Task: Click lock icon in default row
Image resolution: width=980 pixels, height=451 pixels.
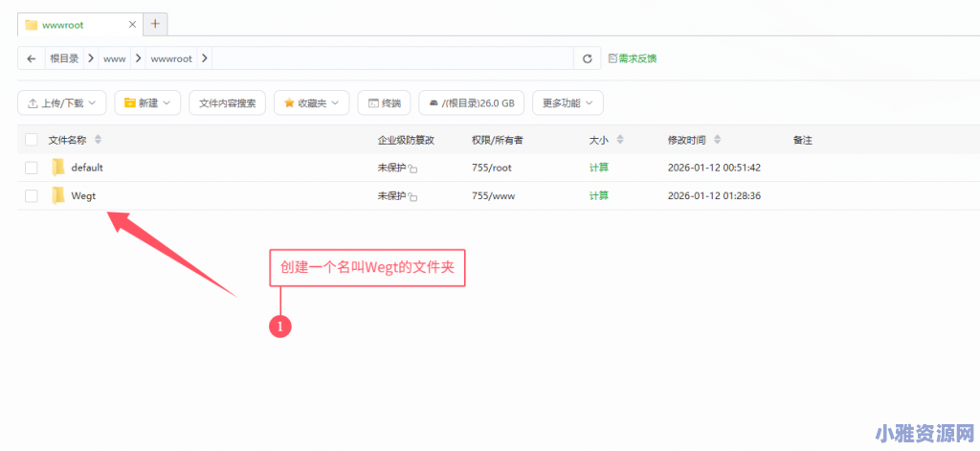Action: tap(412, 169)
